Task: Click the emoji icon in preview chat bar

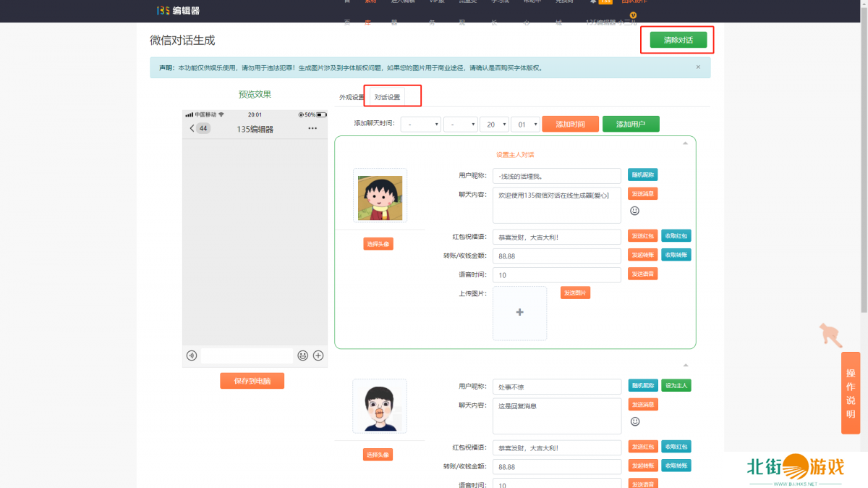Action: point(303,356)
